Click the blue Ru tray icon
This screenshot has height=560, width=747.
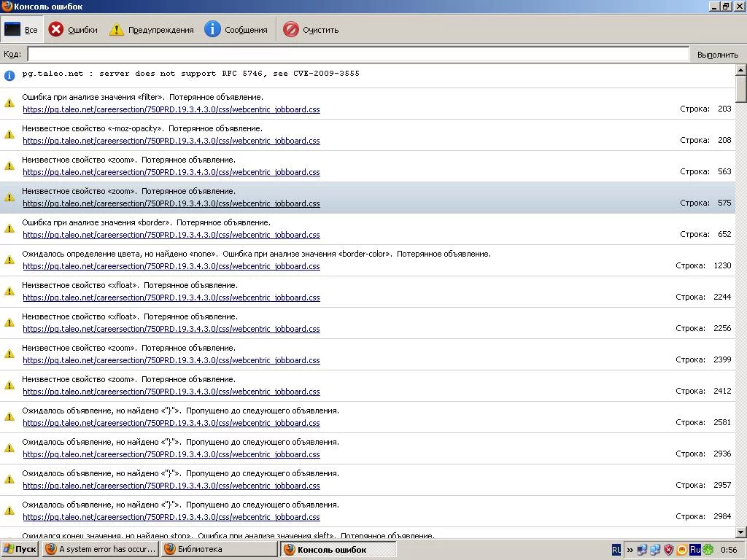click(695, 550)
